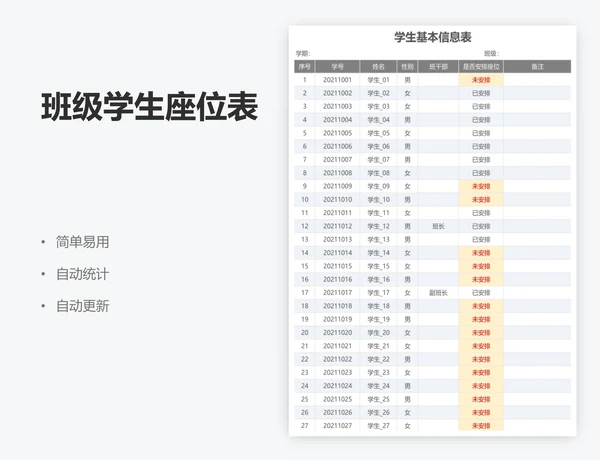Select the "序号" column header

pos(305,67)
